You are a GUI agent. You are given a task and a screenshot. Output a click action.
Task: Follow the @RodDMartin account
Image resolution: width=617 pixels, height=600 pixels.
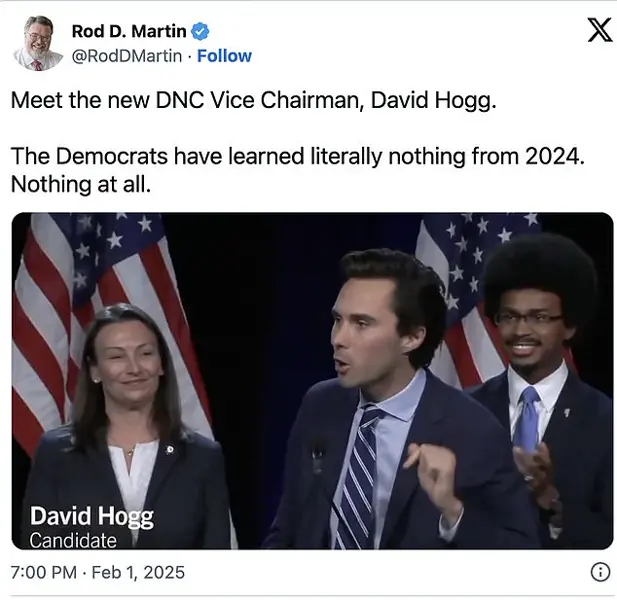pyautogui.click(x=224, y=56)
